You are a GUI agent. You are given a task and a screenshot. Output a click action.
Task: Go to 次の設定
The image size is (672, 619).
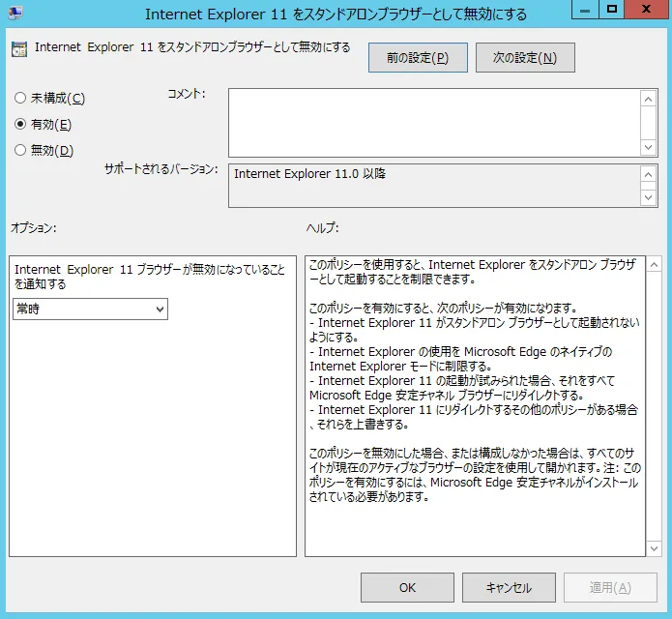click(x=525, y=58)
